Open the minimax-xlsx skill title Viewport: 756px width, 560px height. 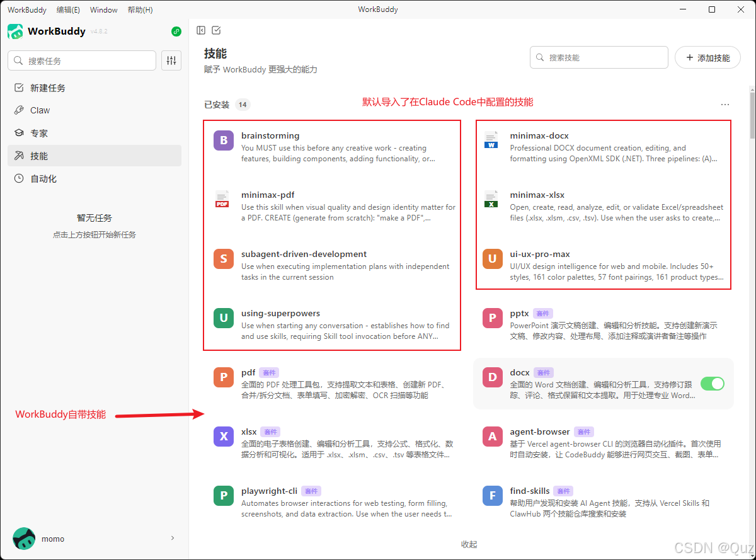point(537,195)
